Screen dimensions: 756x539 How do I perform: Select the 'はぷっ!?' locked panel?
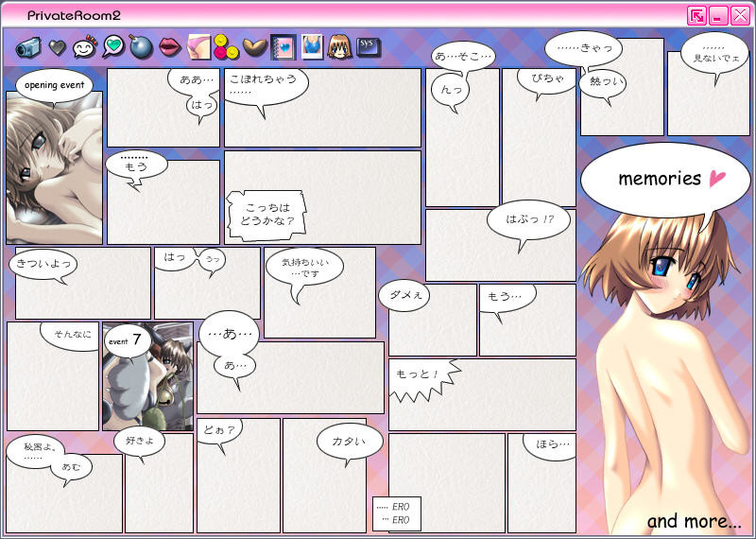[x=500, y=245]
